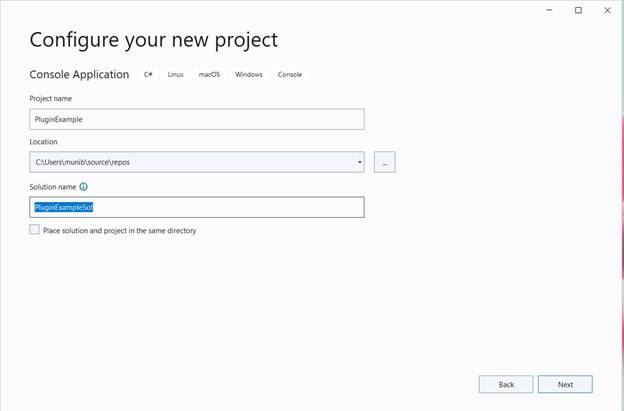Expand the Location dropdown arrow
Screen dimensions: 624x411
click(x=359, y=162)
